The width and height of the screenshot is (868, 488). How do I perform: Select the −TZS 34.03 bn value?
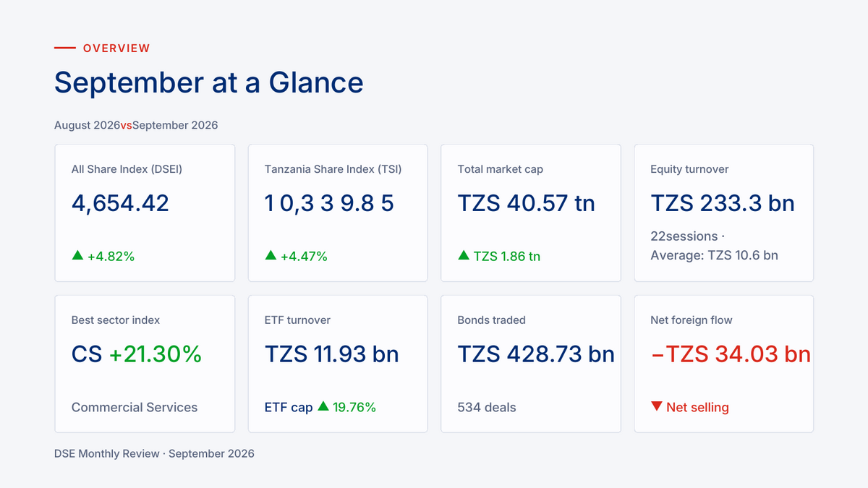tap(731, 354)
